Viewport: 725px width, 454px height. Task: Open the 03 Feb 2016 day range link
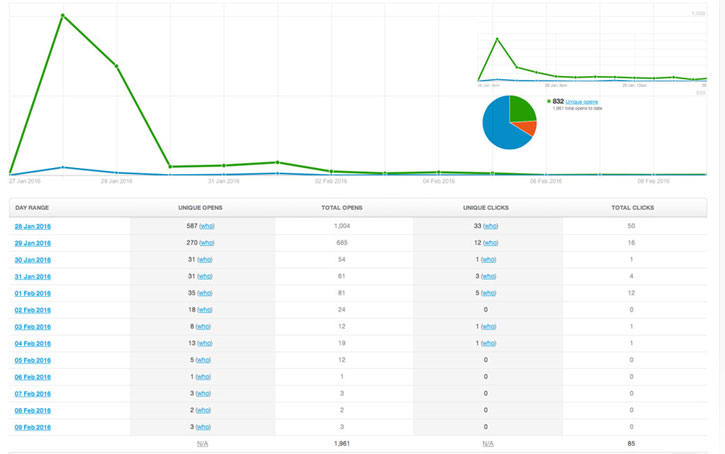32,327
